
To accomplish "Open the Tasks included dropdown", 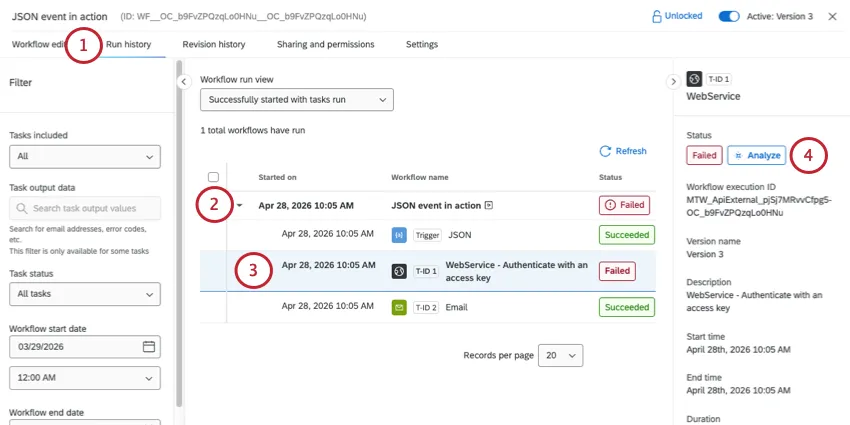I will coord(85,157).
